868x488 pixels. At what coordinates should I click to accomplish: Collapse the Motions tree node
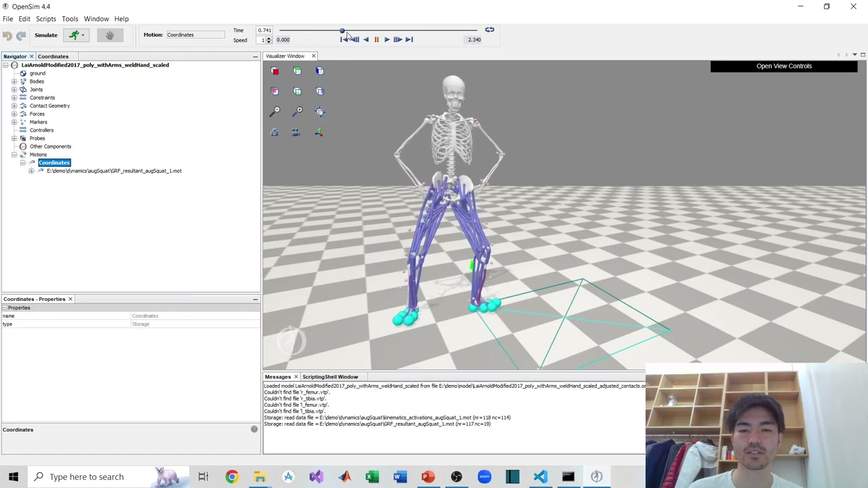(14, 155)
